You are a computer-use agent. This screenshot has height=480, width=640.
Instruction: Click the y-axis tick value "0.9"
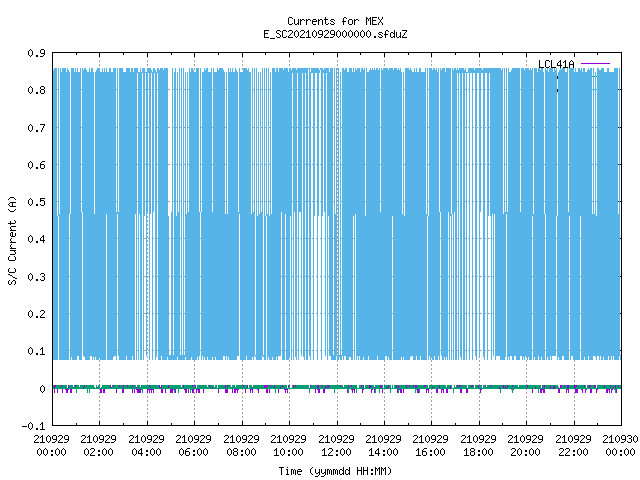coord(36,53)
